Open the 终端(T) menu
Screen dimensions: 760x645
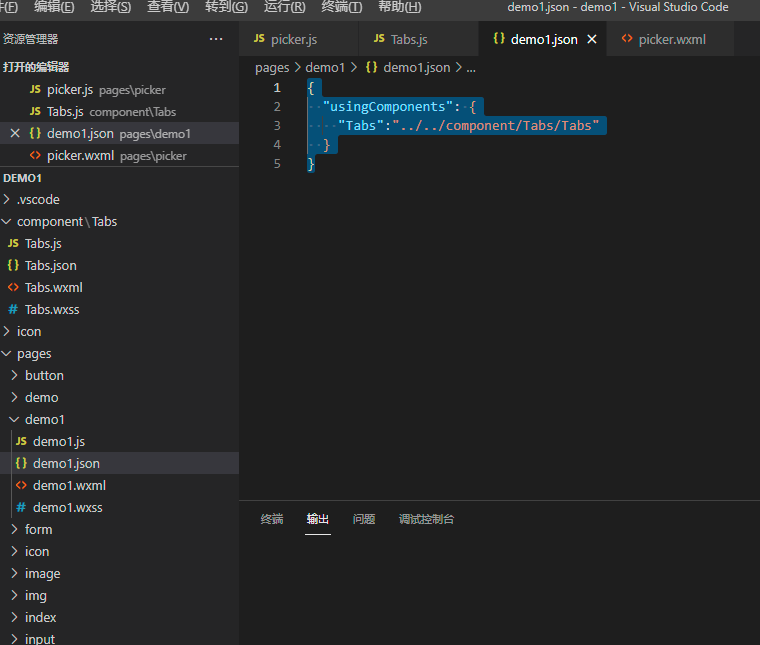coord(342,7)
